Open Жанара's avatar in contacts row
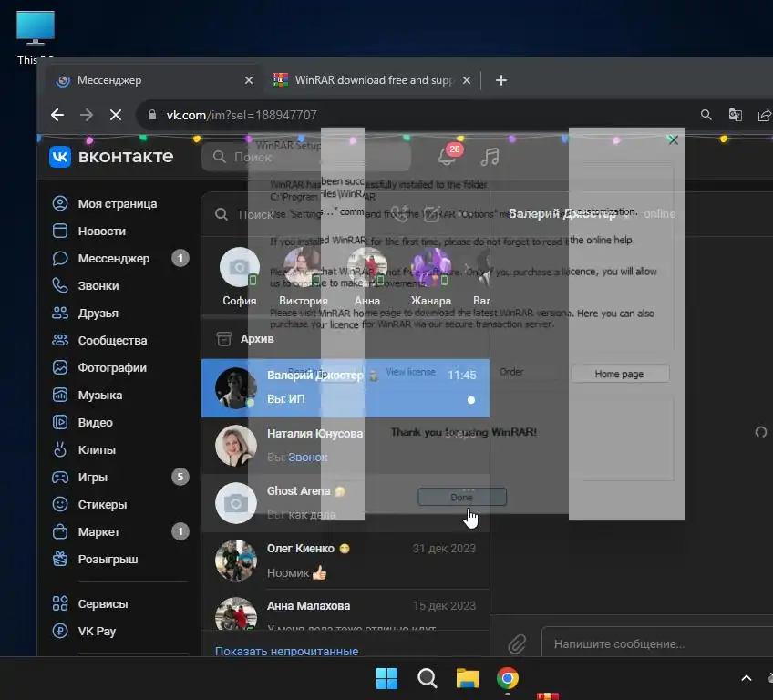 [x=431, y=267]
